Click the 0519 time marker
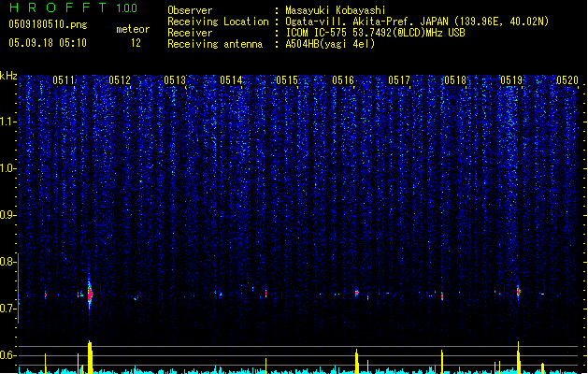Viewport: 588px width, 374px height. click(x=511, y=80)
